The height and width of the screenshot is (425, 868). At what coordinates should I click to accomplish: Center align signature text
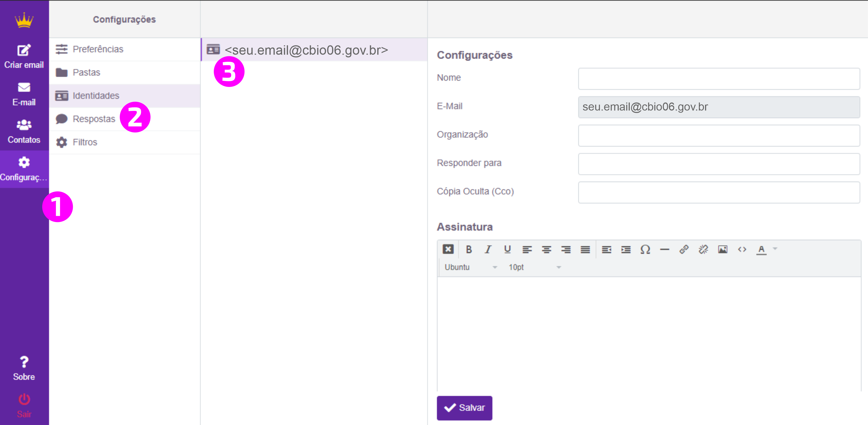point(546,249)
